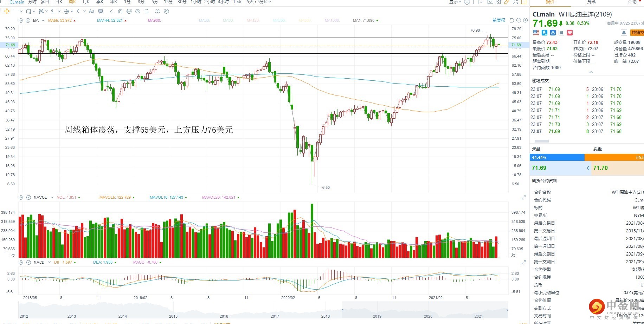
Task: Click the text annotation 'Aa' tool
Action: [92, 11]
